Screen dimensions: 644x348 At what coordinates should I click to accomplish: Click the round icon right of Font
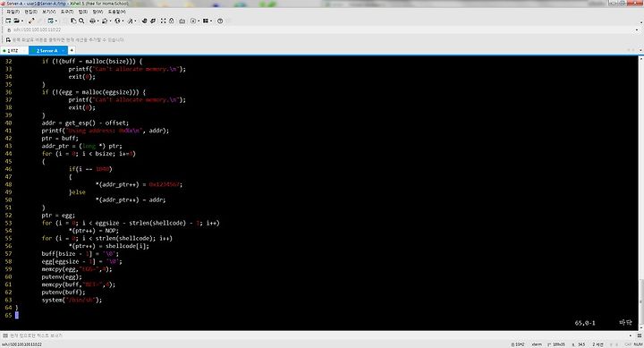144,21
